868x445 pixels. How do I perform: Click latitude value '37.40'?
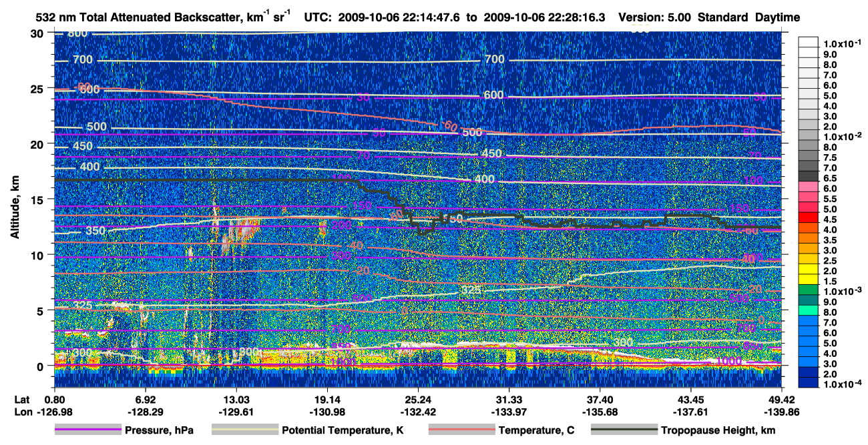(600, 399)
